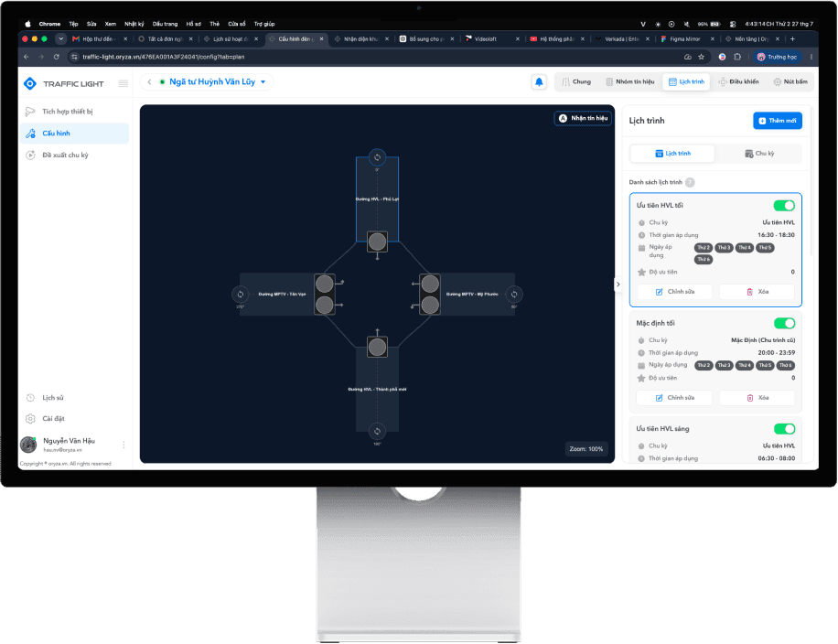This screenshot has width=838, height=644.
Task: Click the Thứ 6 day chip in Ưu tiên HVL tối
Action: 704,259
